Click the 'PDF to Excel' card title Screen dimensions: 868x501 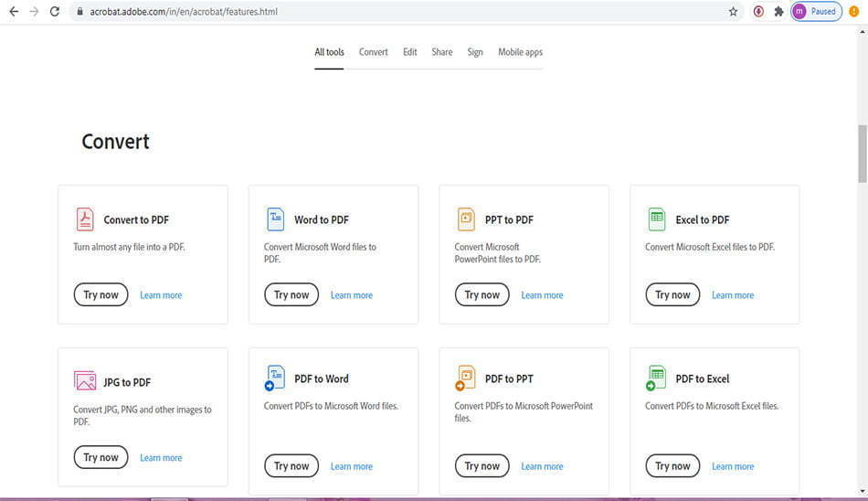click(x=703, y=379)
